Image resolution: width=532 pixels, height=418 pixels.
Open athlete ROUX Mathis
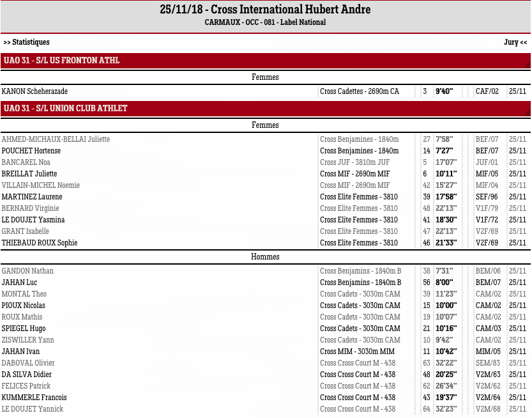click(x=22, y=317)
